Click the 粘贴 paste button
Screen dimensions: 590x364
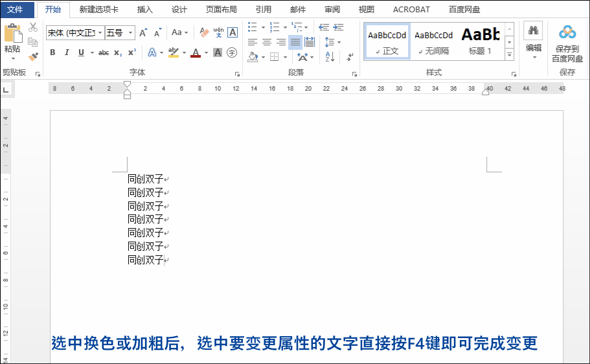point(12,41)
